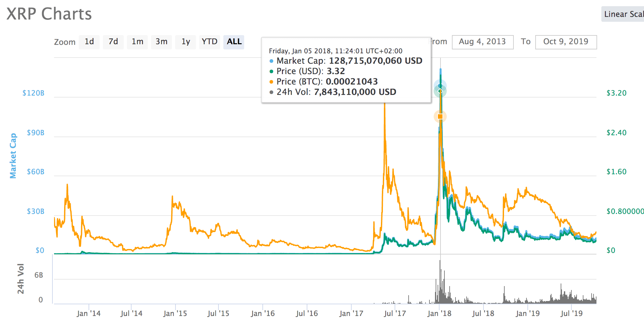Image resolution: width=644 pixels, height=329 pixels.
Task: Click the Market Cap axis title
Action: coord(13,156)
